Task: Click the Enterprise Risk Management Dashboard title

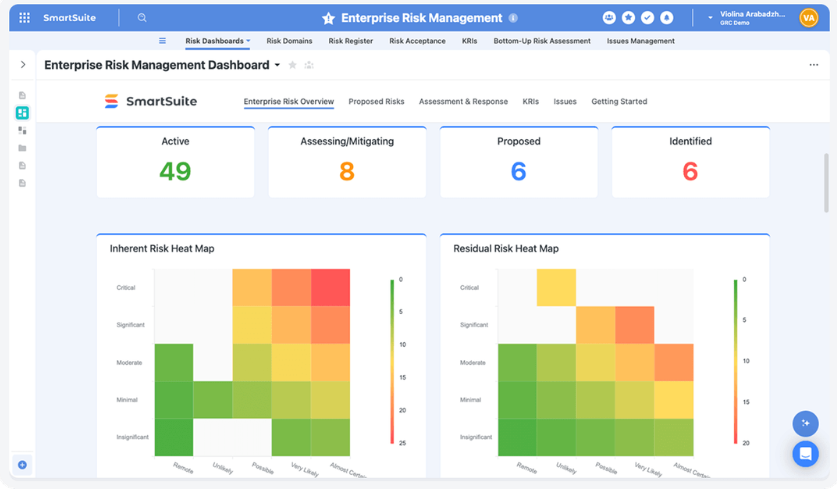Action: click(x=157, y=65)
